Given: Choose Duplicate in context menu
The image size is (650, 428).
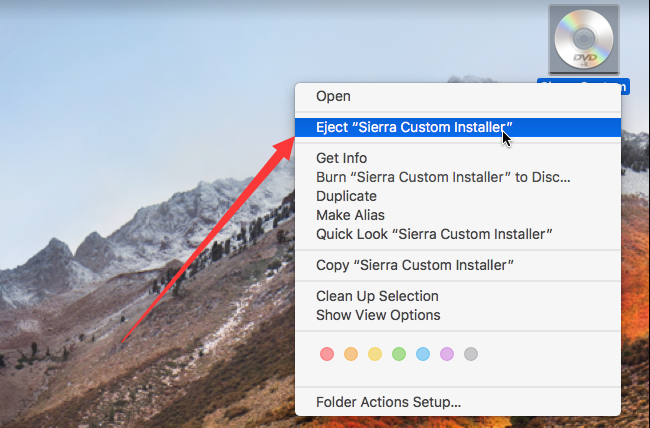Looking at the screenshot, I should pyautogui.click(x=458, y=196).
